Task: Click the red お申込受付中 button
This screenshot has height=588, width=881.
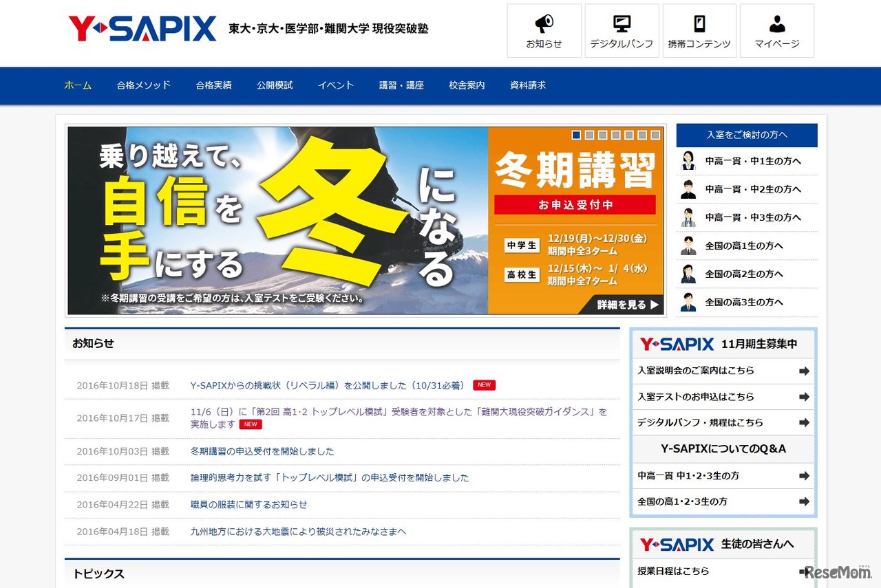Action: 576,204
